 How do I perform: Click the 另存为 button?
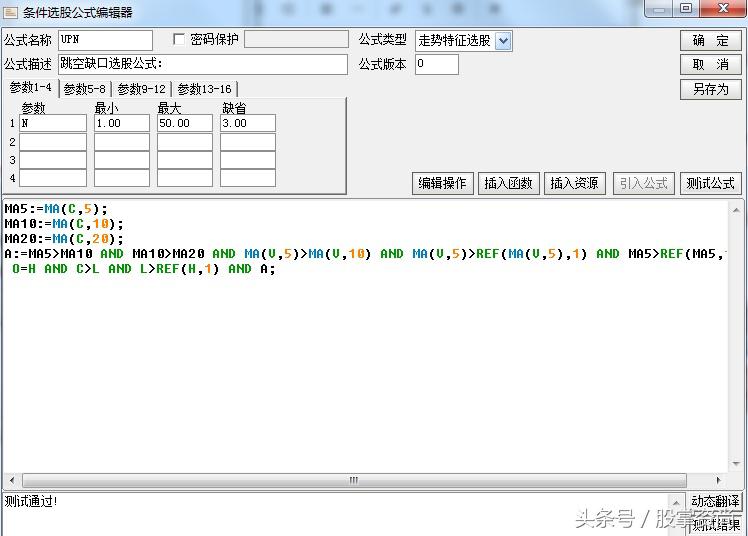point(710,89)
